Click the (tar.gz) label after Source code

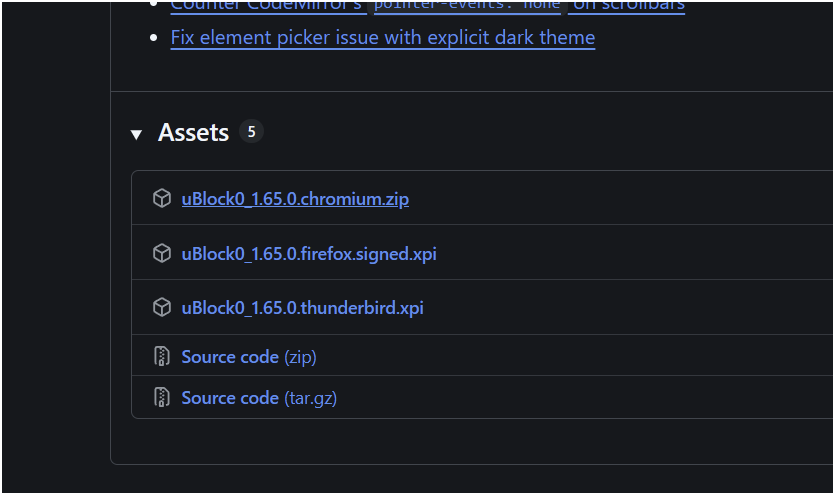tap(310, 399)
